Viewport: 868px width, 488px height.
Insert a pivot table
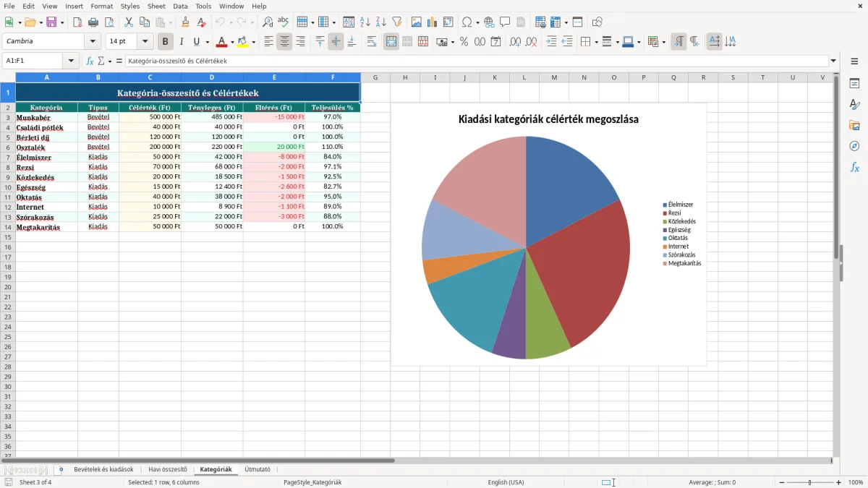coord(448,22)
